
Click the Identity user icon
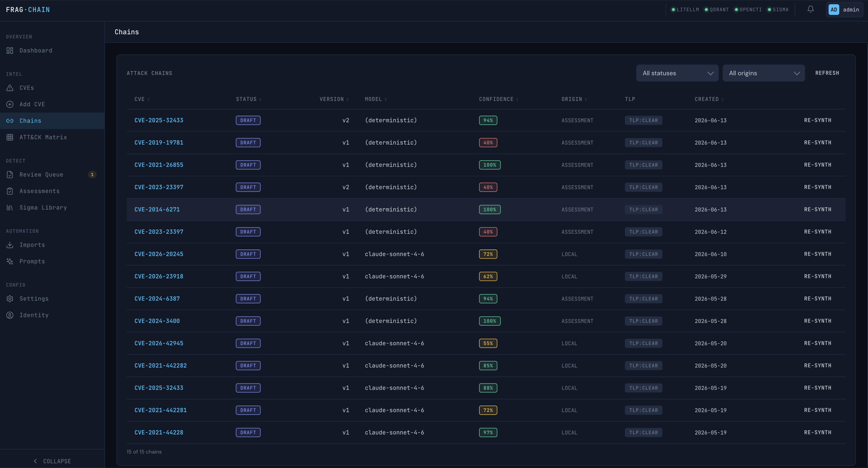(x=10, y=316)
